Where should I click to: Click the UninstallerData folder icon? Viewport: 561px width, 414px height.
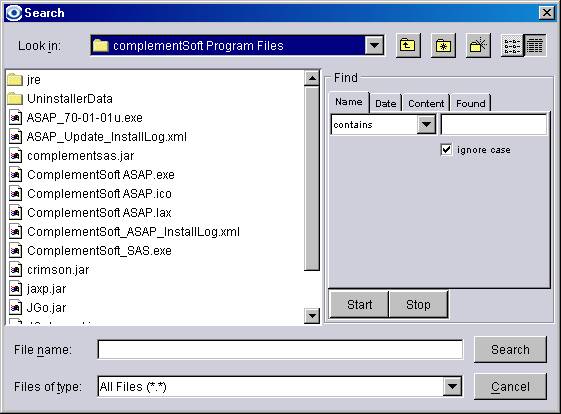pyautogui.click(x=15, y=98)
